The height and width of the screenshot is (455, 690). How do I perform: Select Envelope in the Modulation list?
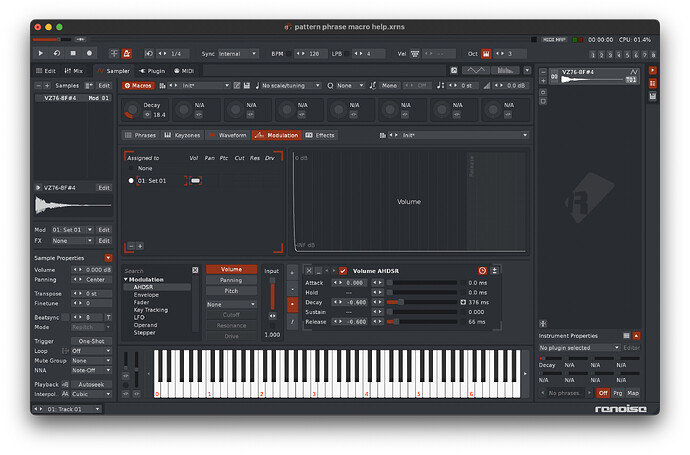tap(146, 295)
